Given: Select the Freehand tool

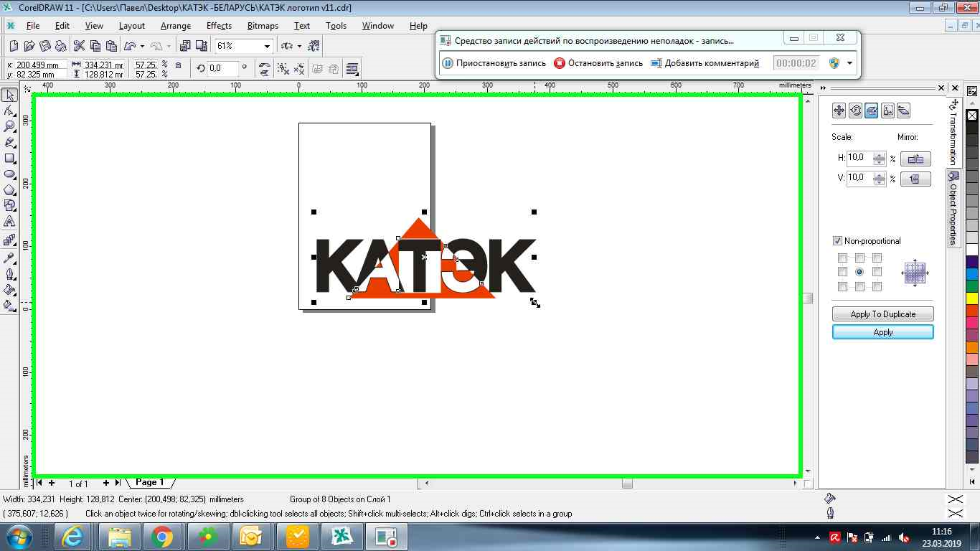Looking at the screenshot, I should [x=9, y=142].
